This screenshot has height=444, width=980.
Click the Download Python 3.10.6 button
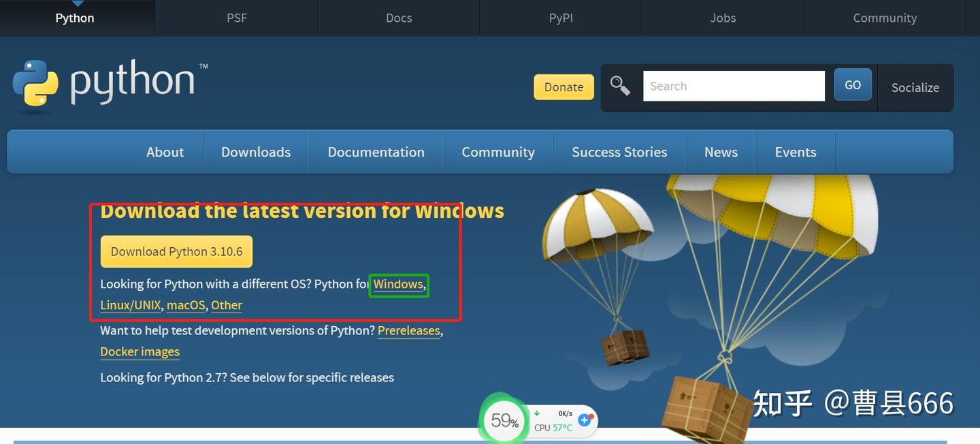pos(176,251)
